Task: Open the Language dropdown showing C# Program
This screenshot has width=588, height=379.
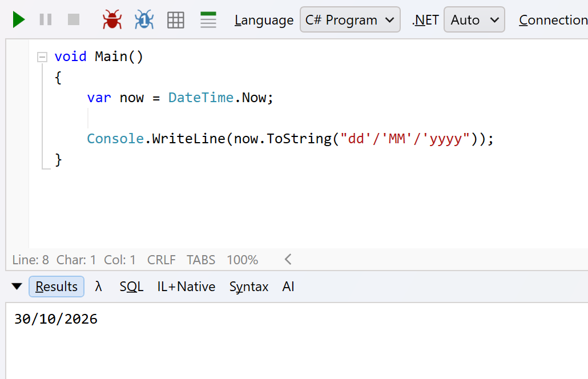Action: click(350, 19)
